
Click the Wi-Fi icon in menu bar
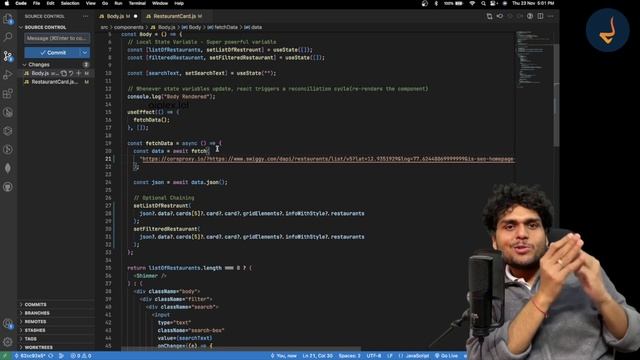tap(472, 3)
